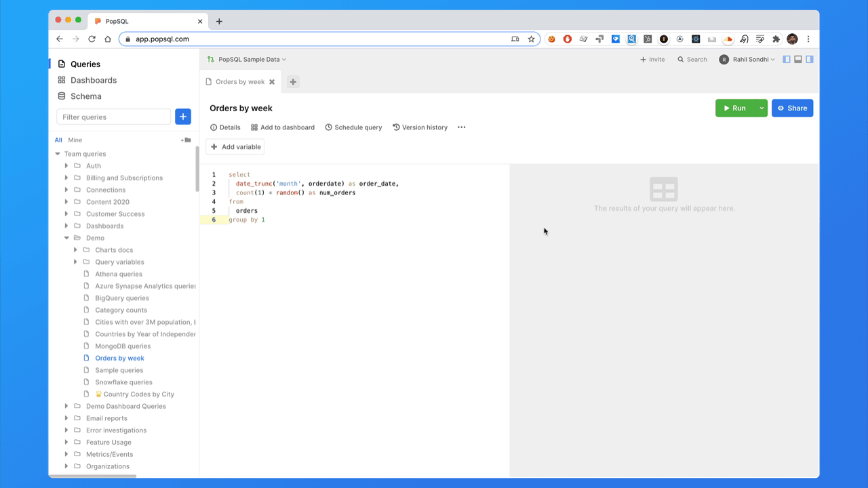Screen dimensions: 868x488
Task: Open BigQuery queries file
Action: point(122,298)
